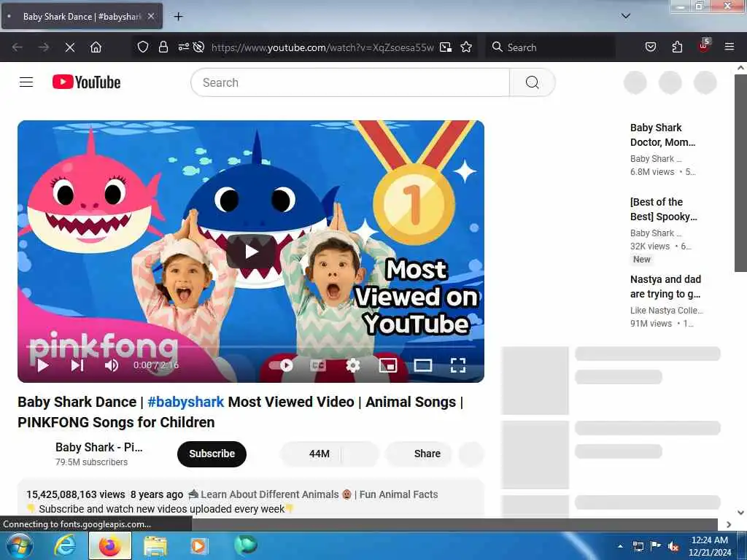Open the YouTube guide hamburger menu

coord(26,82)
